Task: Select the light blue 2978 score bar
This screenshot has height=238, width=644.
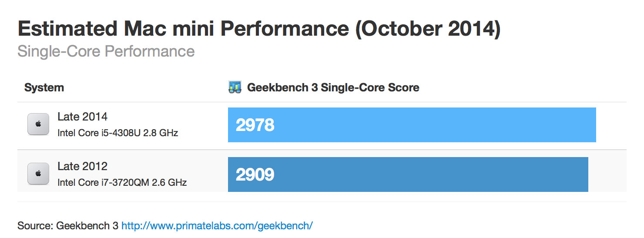Action: tap(412, 125)
